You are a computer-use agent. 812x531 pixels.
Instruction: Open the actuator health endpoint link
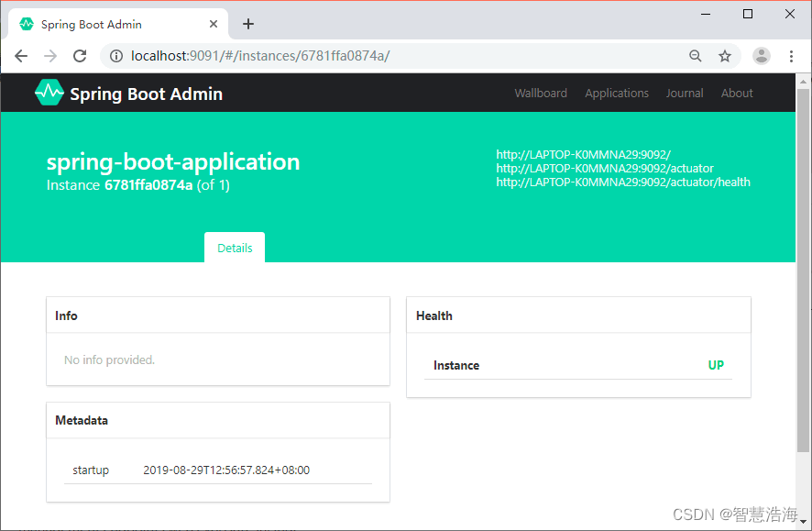[623, 182]
